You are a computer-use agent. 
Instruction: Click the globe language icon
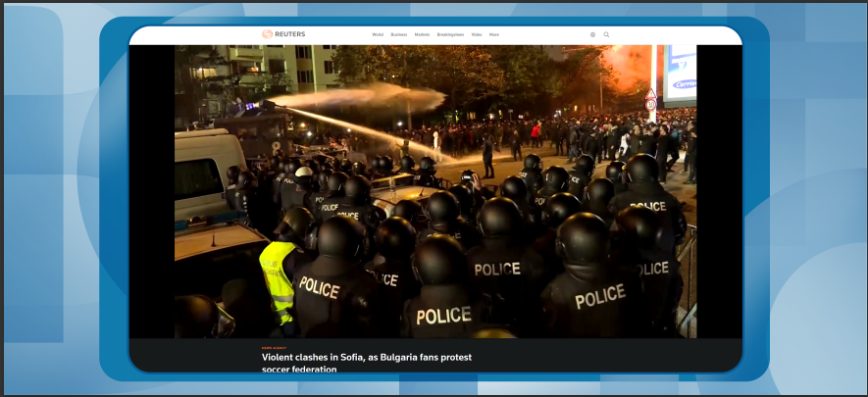592,35
